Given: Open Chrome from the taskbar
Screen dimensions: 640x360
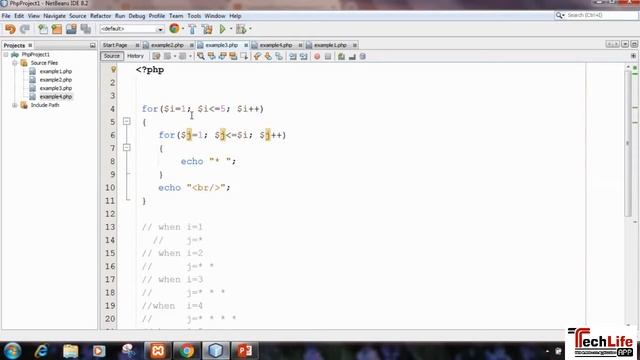Looking at the screenshot, I should click(187, 351).
